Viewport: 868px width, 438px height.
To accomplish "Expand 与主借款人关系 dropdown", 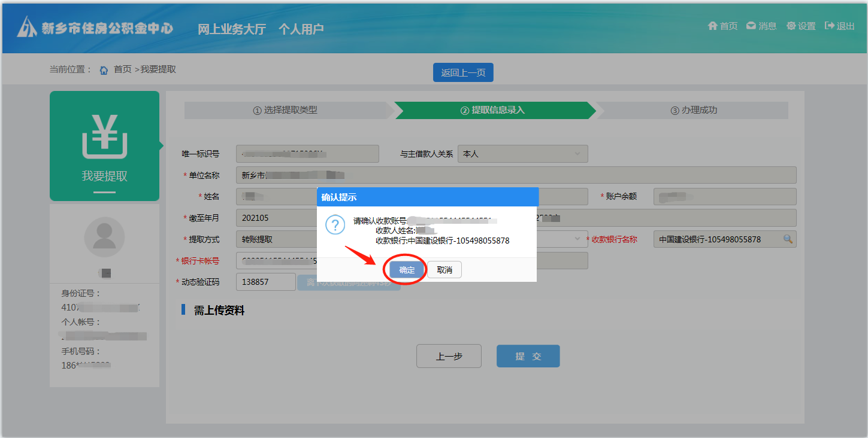I will pos(577,154).
